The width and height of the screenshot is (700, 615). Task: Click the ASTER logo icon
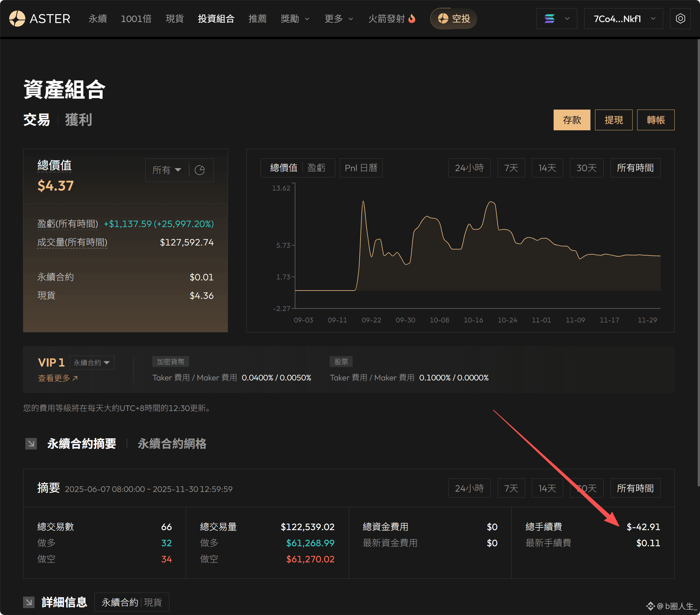(x=17, y=18)
